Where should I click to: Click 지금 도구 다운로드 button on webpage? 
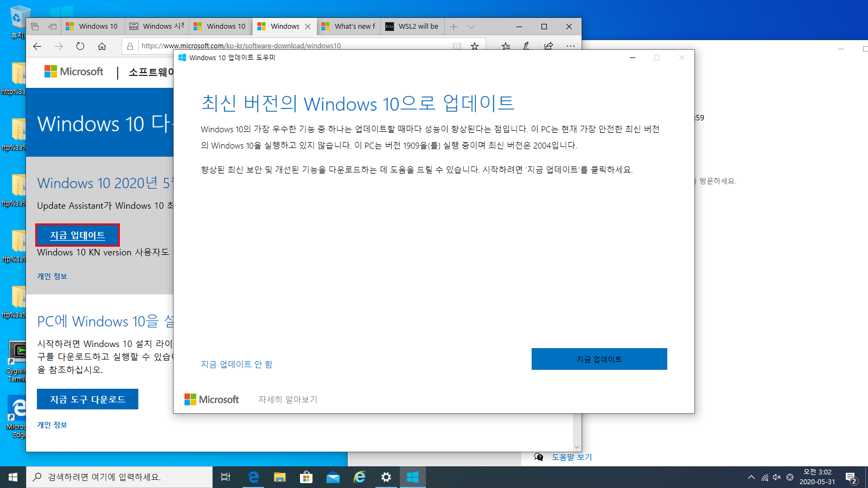tap(87, 399)
